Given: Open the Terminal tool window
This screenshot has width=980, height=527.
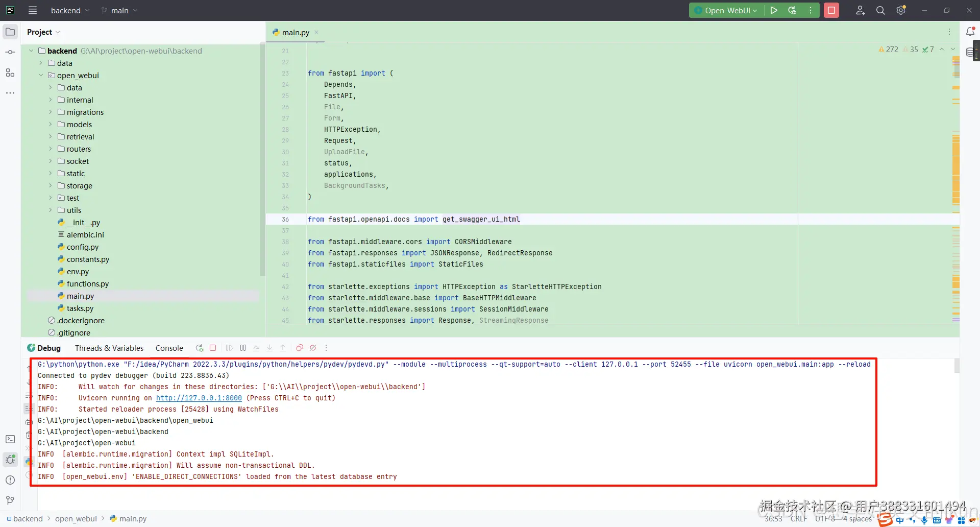Looking at the screenshot, I should tap(10, 439).
